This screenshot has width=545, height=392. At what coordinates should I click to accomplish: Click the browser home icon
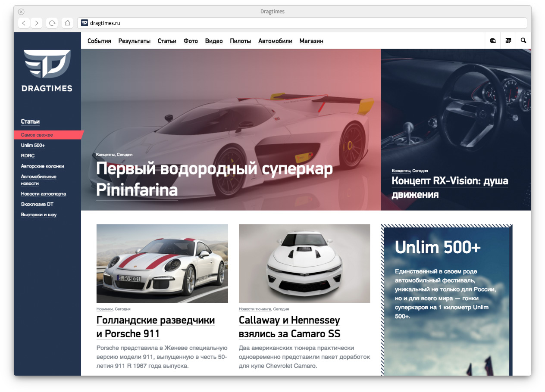pos(67,23)
